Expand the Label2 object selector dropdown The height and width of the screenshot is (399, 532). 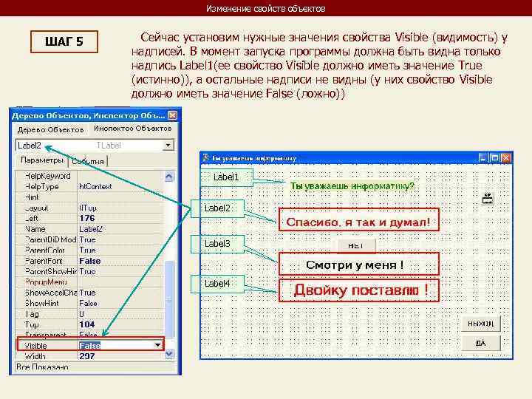(x=168, y=146)
